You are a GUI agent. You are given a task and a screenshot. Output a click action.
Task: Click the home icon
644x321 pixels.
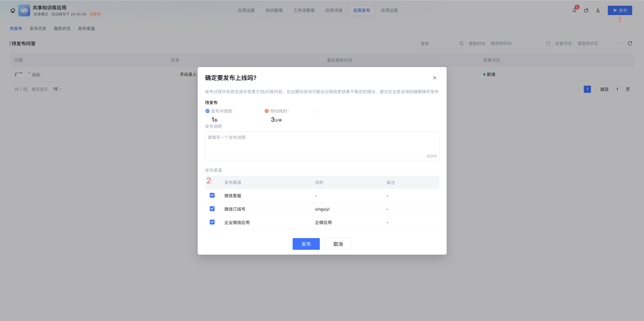pos(13,11)
